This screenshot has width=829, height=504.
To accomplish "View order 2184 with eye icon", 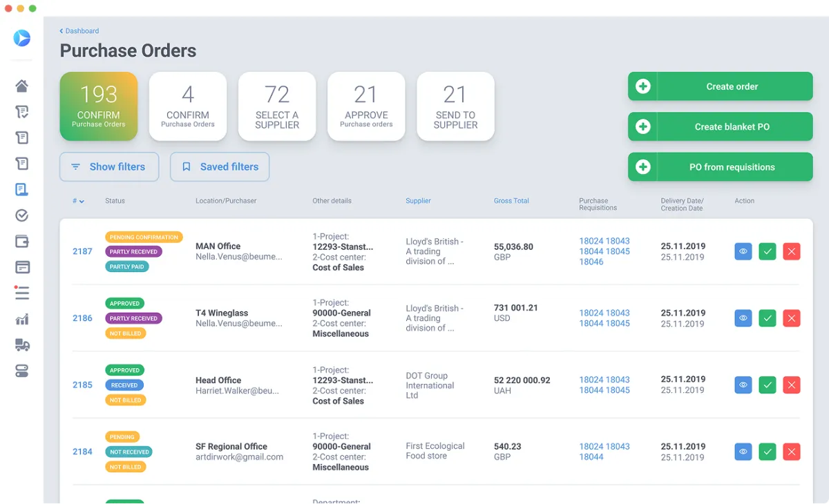I will pos(743,452).
